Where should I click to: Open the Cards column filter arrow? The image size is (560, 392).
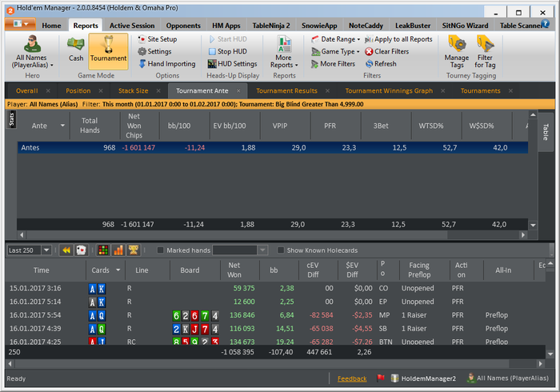pos(118,270)
